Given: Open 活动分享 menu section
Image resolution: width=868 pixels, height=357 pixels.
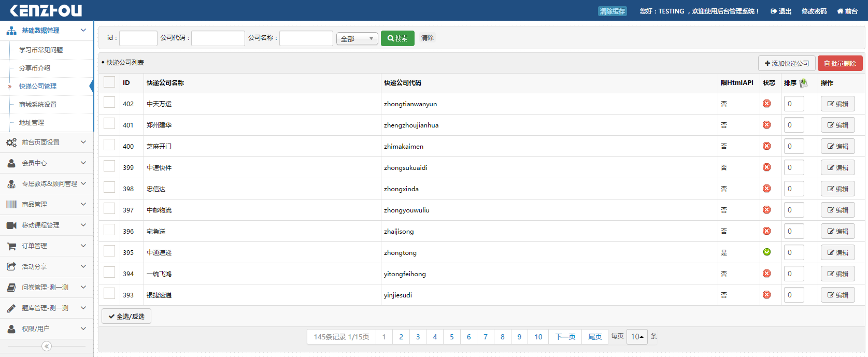Looking at the screenshot, I should (x=47, y=266).
